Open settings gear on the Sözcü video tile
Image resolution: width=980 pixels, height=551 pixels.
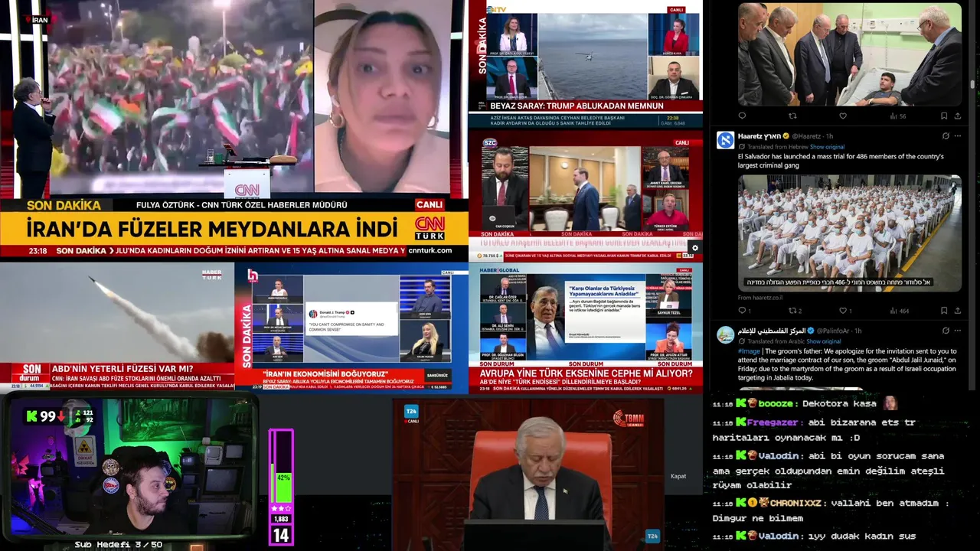[694, 247]
